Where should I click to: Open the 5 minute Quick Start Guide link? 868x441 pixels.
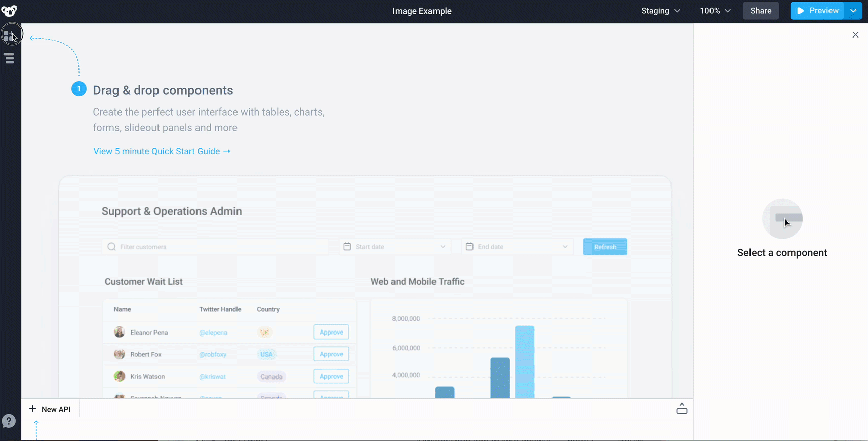pyautogui.click(x=162, y=151)
